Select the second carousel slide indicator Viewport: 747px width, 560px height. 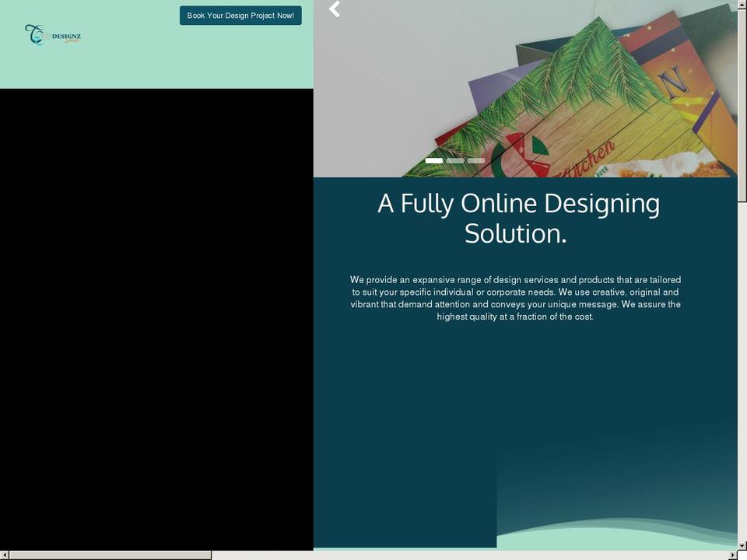click(455, 160)
